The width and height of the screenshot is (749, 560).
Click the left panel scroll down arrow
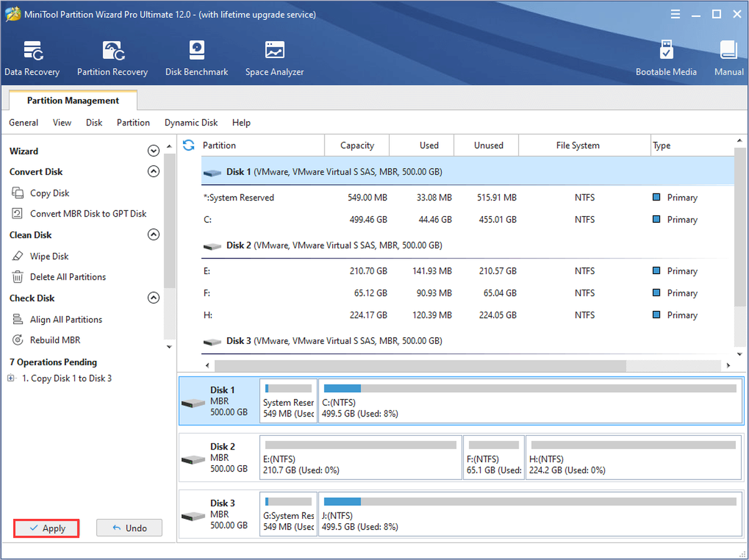(170, 346)
